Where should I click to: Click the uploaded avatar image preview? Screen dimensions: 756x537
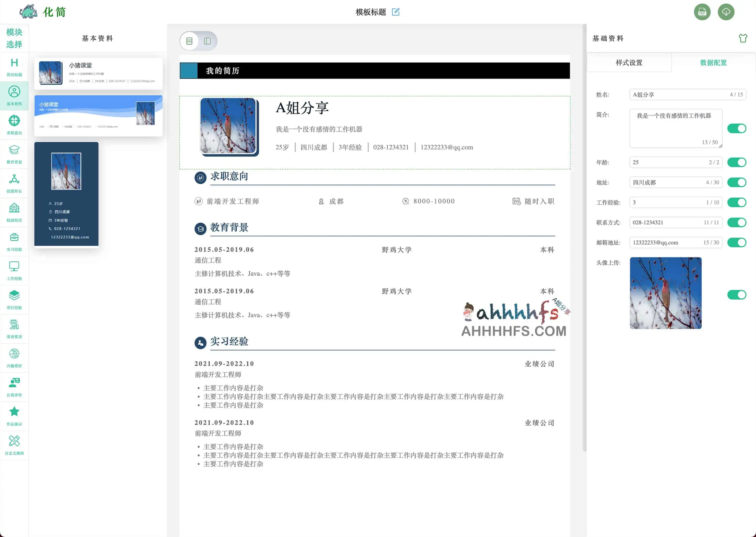point(666,293)
